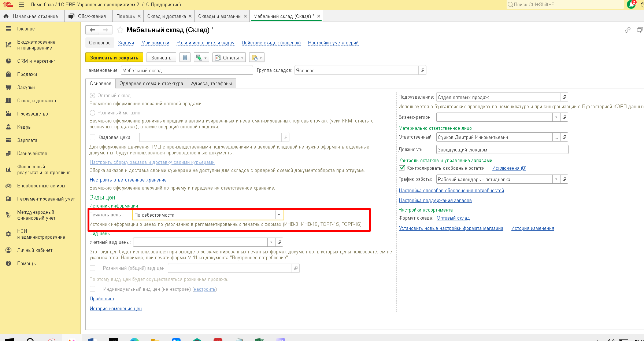Switch to Адреса, телефоны tab

tap(211, 84)
